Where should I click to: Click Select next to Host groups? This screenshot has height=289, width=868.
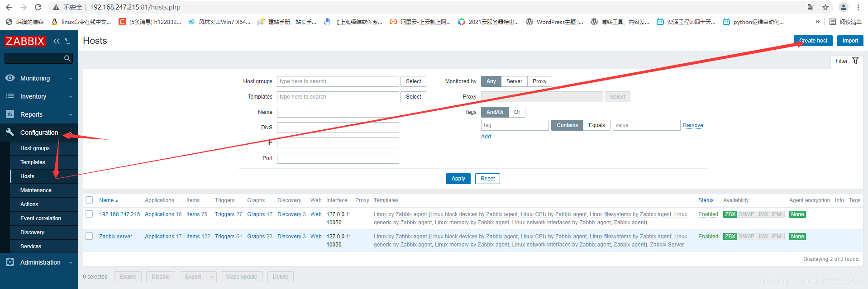pyautogui.click(x=413, y=81)
